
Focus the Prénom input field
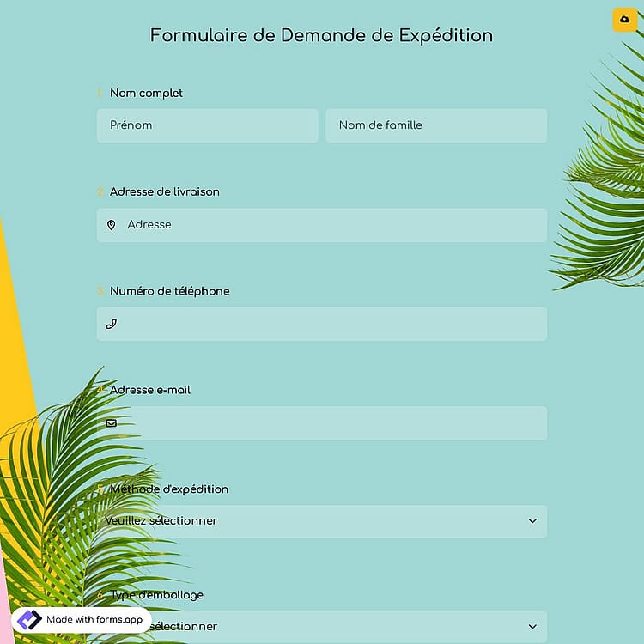click(x=208, y=125)
